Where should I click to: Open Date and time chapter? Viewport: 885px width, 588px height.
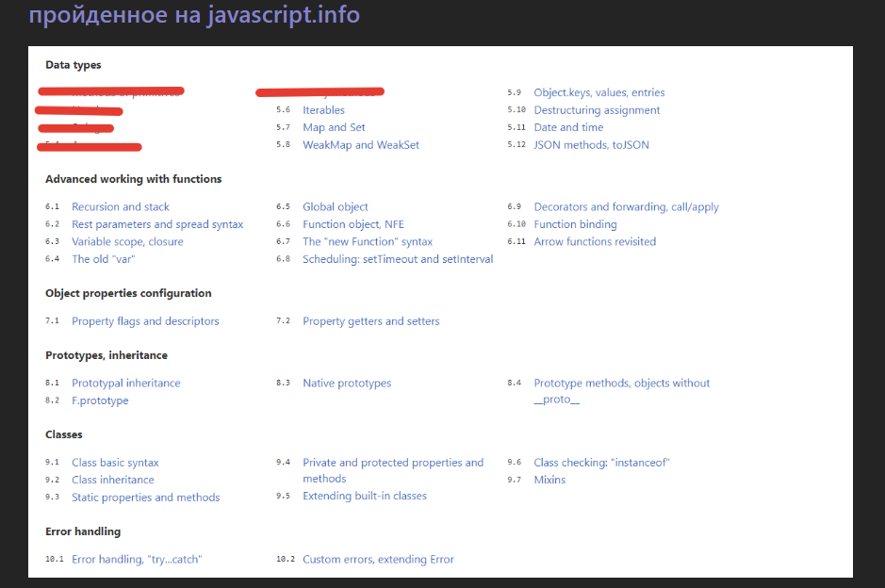(x=568, y=127)
